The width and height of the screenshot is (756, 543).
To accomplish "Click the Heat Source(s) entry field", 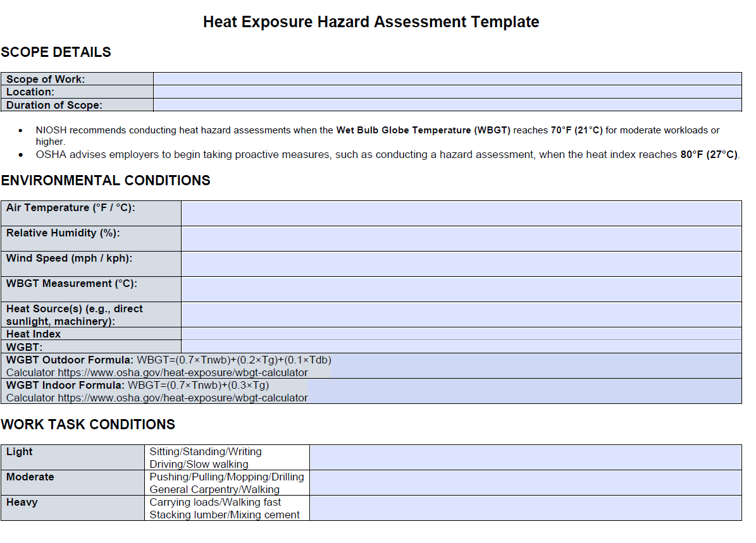I will point(462,314).
